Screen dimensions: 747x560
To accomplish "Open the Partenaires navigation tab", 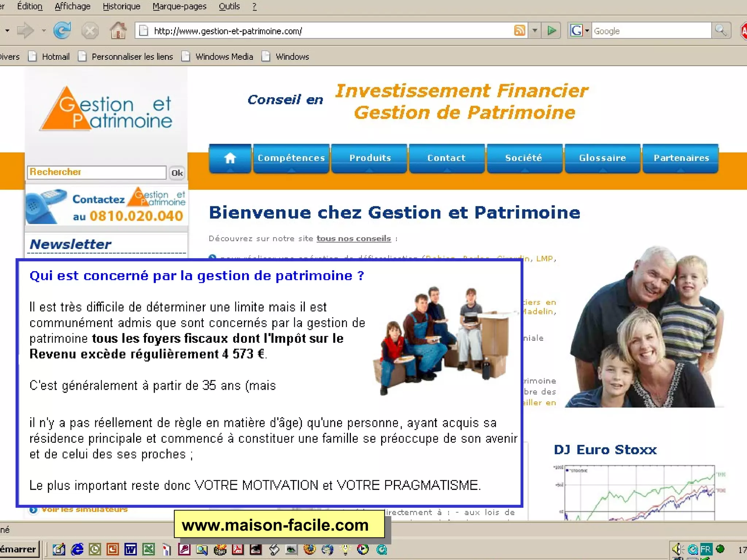I will (681, 158).
